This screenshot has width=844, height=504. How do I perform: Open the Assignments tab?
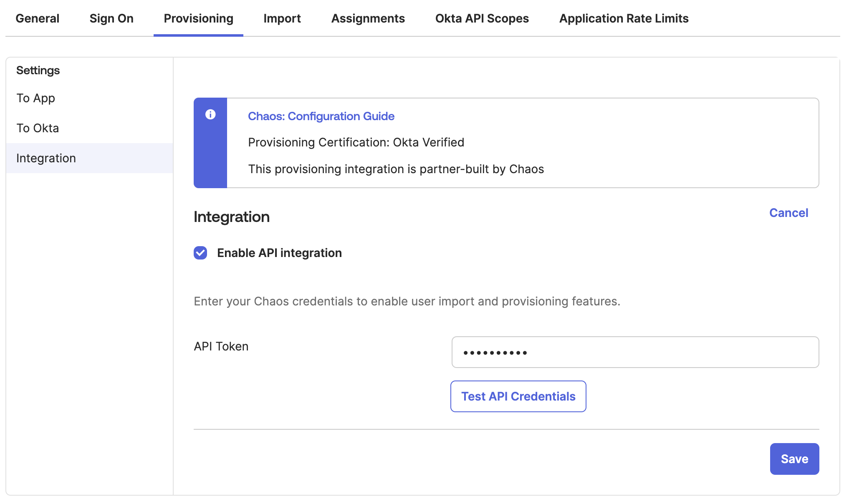[368, 18]
